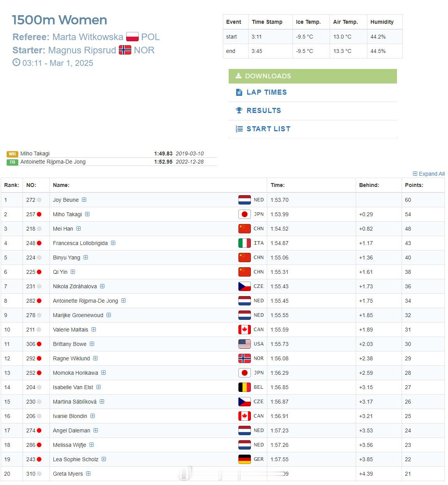Viewport: 448px width, 485px height.
Task: Click the USA flag beside Brittany Bowe
Action: pyautogui.click(x=245, y=344)
